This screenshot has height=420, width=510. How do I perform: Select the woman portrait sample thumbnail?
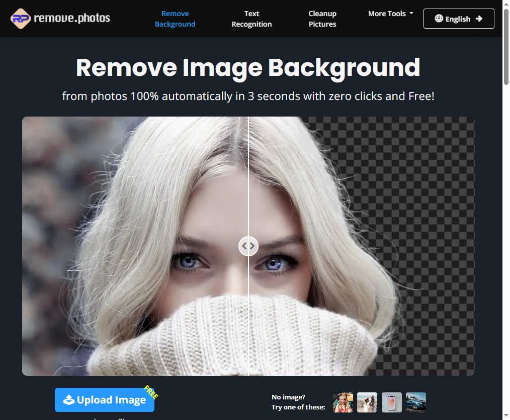[343, 402]
